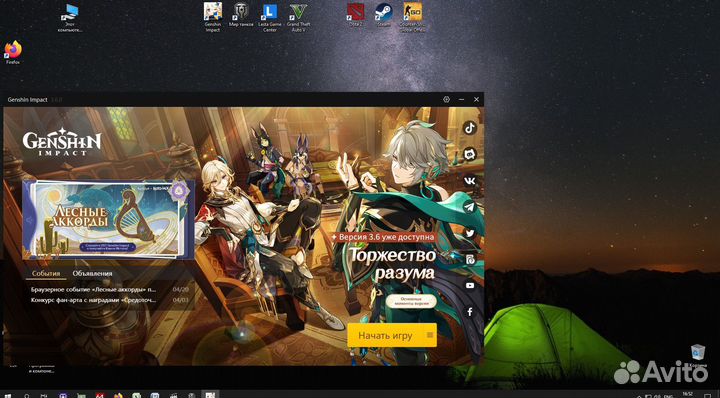
Task: Minimize the Genshin Impact launcher window
Action: pos(461,99)
